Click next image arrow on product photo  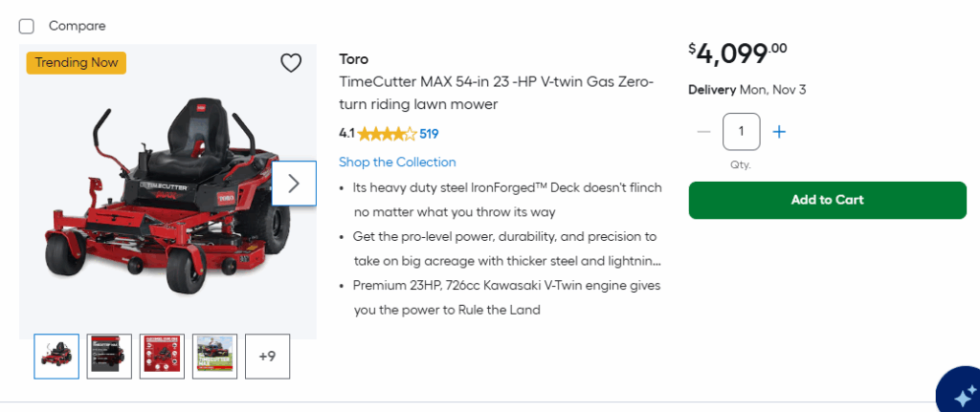click(294, 183)
